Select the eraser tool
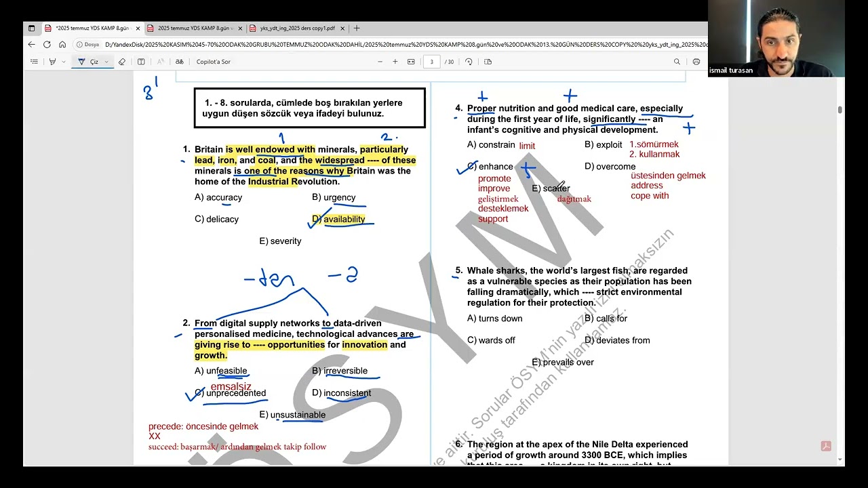Screen dimensions: 868x488 [122, 62]
